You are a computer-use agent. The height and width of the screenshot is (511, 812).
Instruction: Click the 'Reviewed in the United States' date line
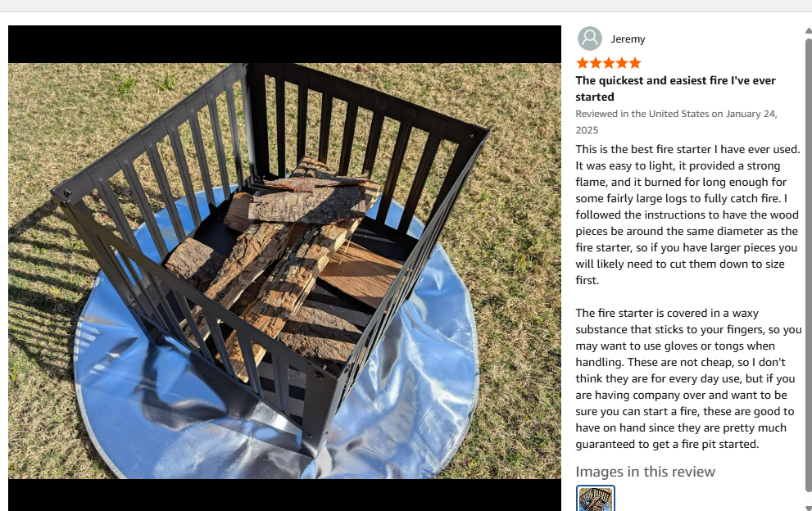[x=676, y=122]
